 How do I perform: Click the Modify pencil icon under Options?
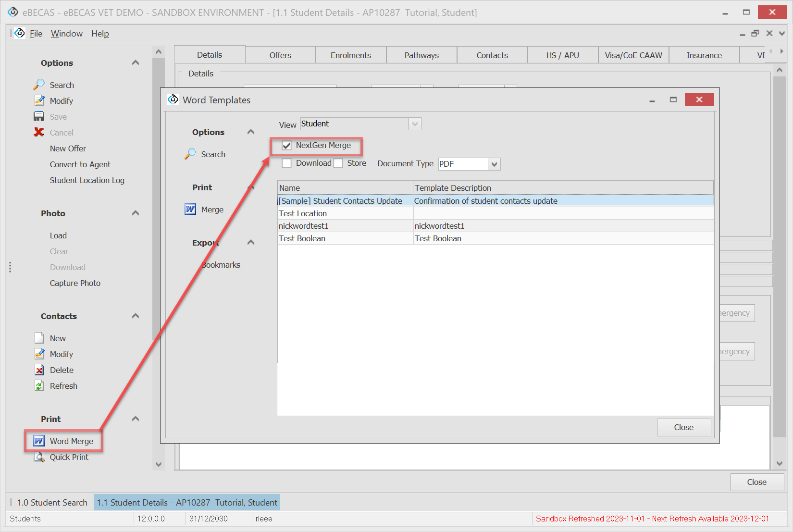pos(39,100)
